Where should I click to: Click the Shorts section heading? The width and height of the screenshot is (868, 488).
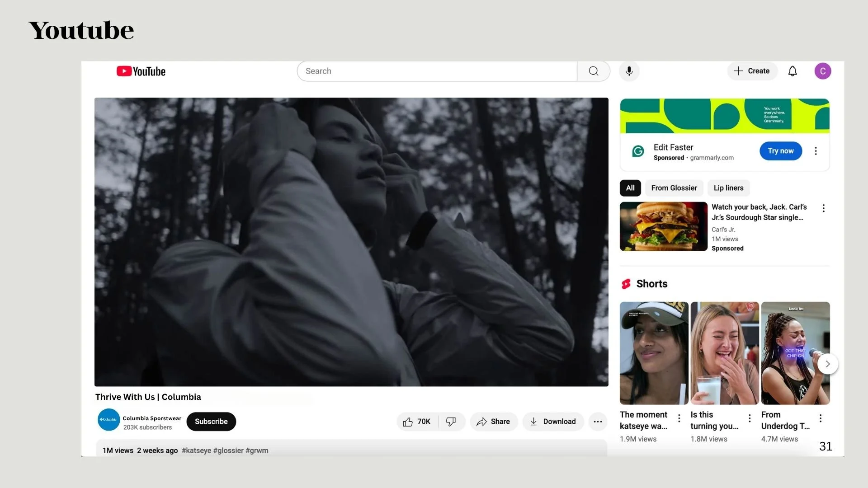pyautogui.click(x=652, y=284)
